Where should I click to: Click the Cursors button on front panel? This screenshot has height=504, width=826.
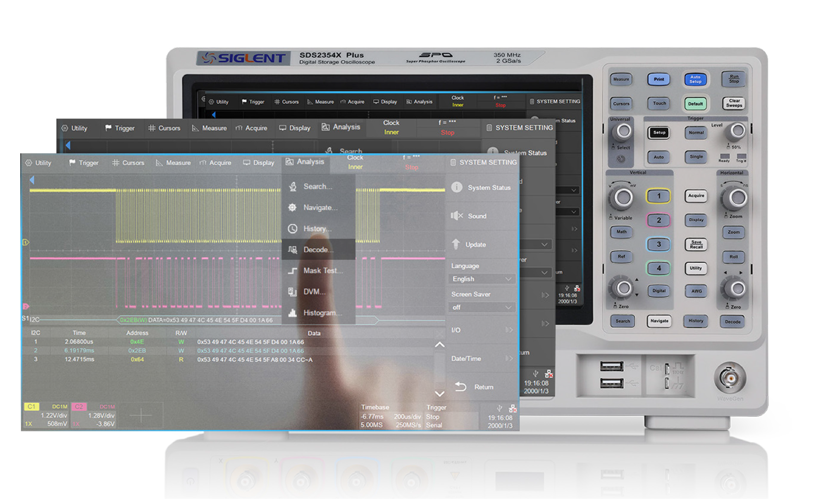click(x=621, y=103)
